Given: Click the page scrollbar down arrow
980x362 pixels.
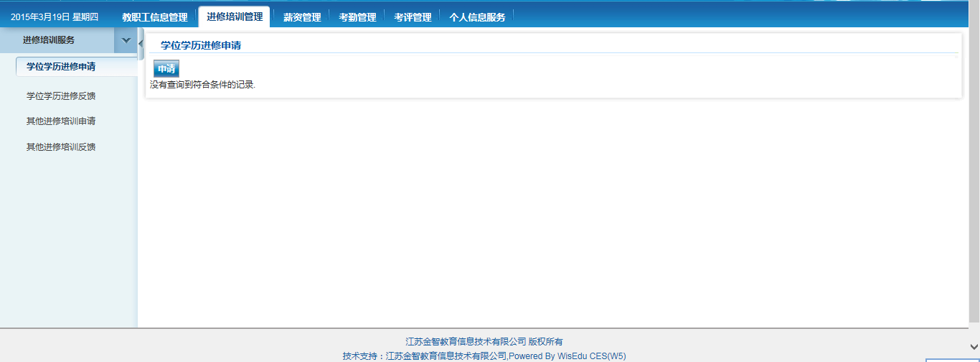Looking at the screenshot, I should [974, 345].
